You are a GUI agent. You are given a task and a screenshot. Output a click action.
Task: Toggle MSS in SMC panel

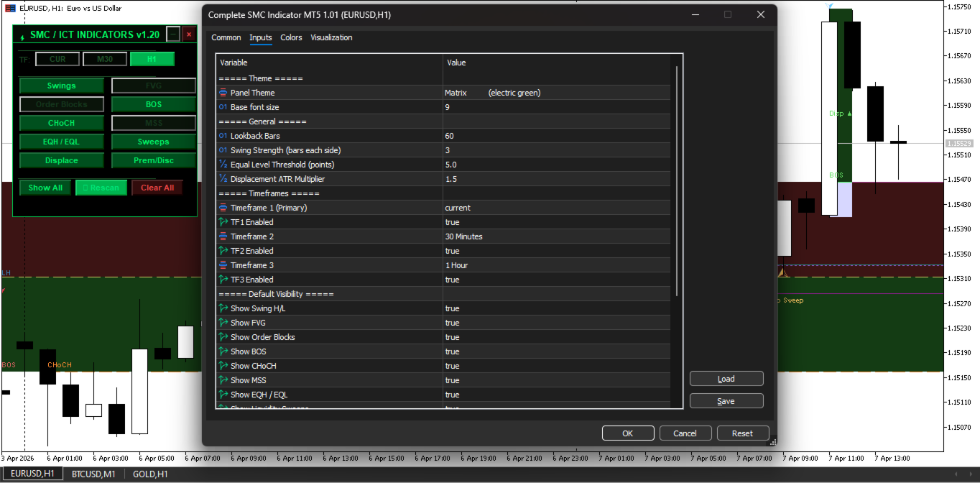(x=154, y=123)
